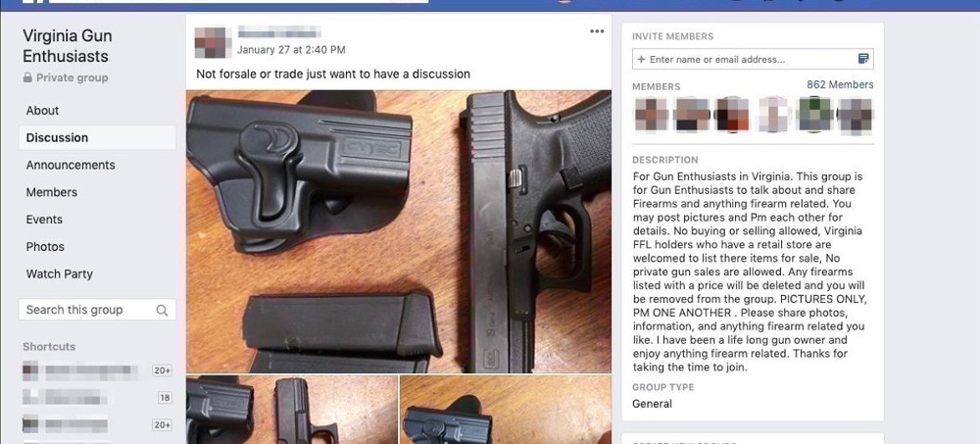This screenshot has width=980, height=444.
Task: Open the post author's profile picture
Action: [x=210, y=42]
